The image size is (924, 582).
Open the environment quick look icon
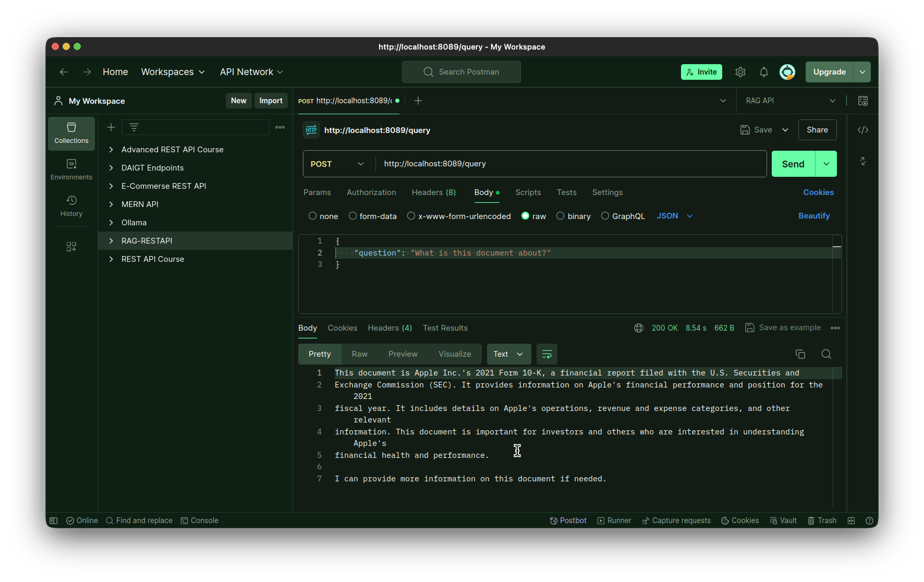point(863,101)
